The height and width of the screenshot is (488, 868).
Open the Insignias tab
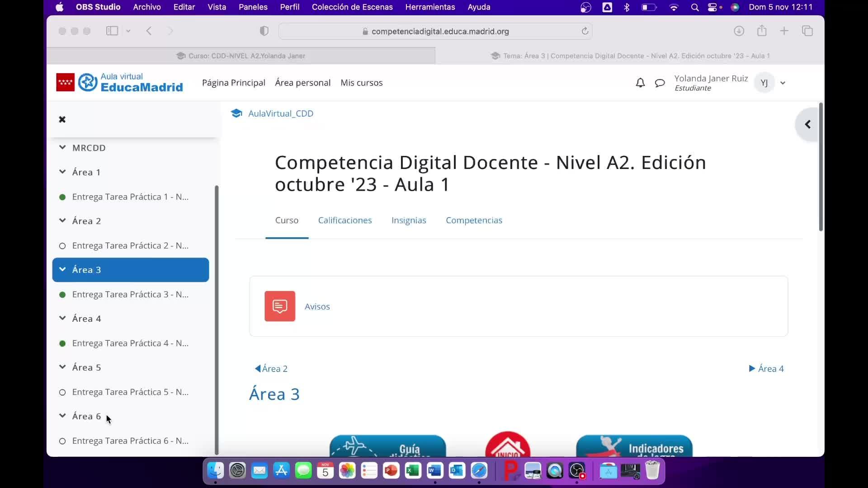click(408, 220)
